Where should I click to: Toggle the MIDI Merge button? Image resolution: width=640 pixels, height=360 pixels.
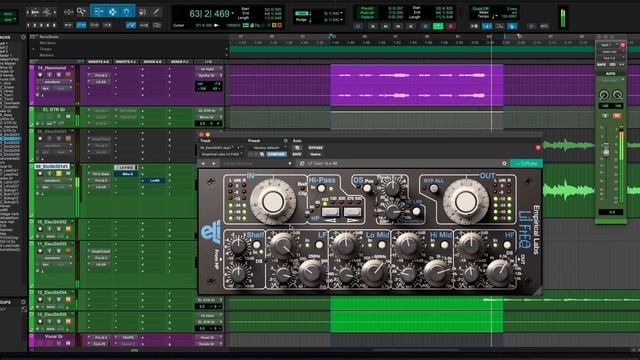click(512, 26)
